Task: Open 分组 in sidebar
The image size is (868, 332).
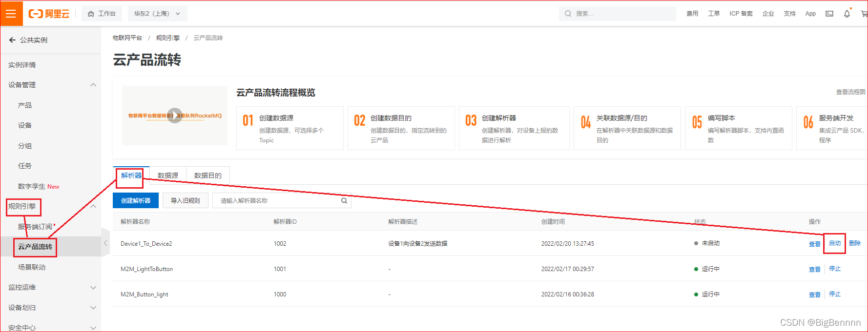Action: (x=25, y=146)
